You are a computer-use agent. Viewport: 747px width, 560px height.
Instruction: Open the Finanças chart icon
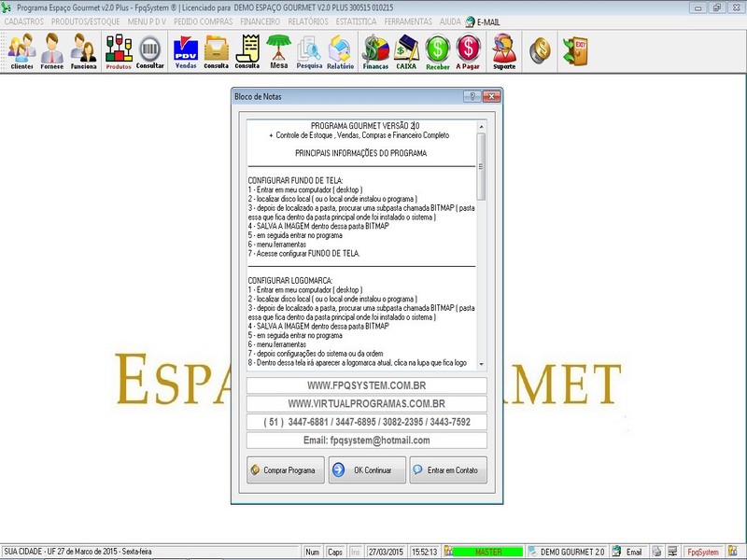(x=375, y=52)
